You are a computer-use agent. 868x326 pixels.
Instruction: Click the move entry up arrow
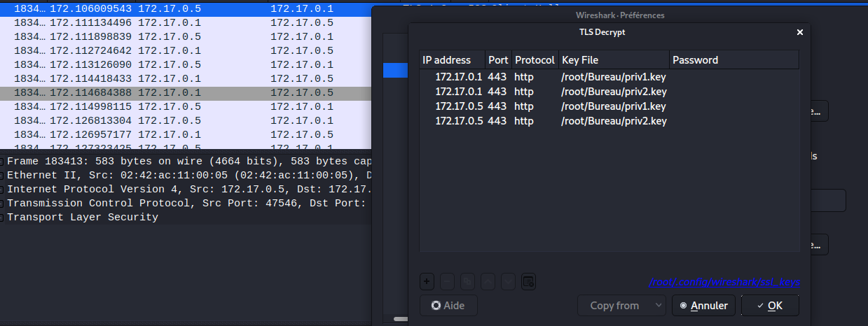point(488,281)
